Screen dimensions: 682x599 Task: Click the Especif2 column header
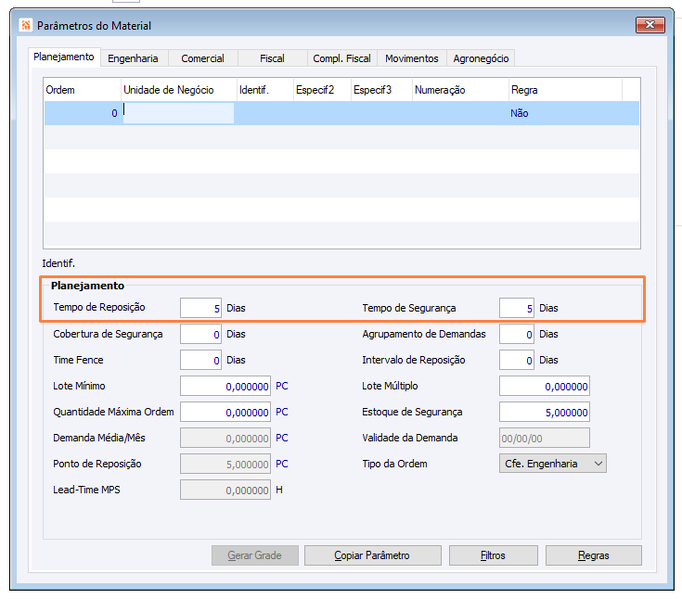(x=322, y=90)
